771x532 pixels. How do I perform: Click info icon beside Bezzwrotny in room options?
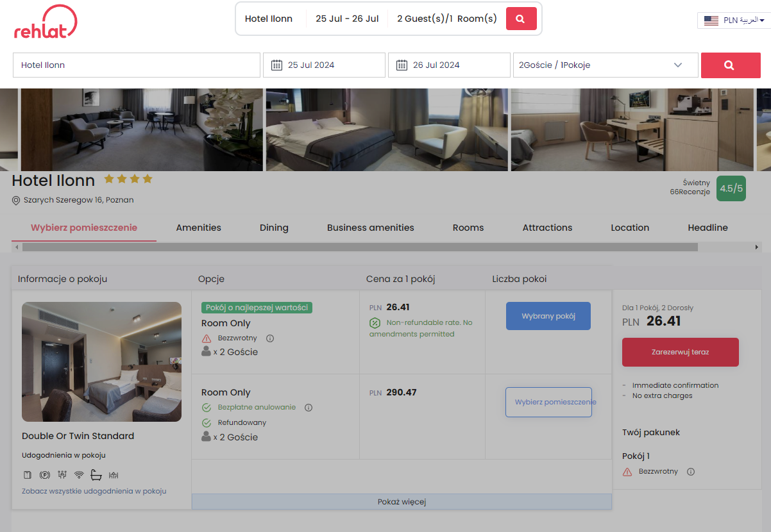pyautogui.click(x=270, y=338)
